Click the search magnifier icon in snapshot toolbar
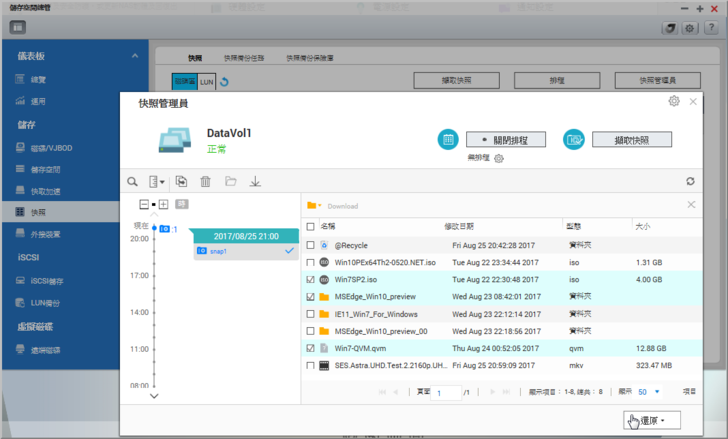Viewport: 728px width, 439px height. tap(132, 181)
